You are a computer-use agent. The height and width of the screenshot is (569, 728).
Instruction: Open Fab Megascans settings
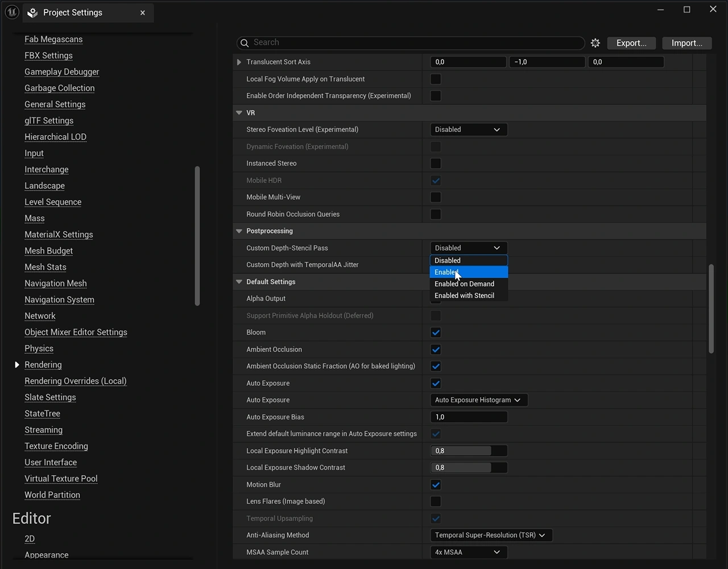click(53, 39)
